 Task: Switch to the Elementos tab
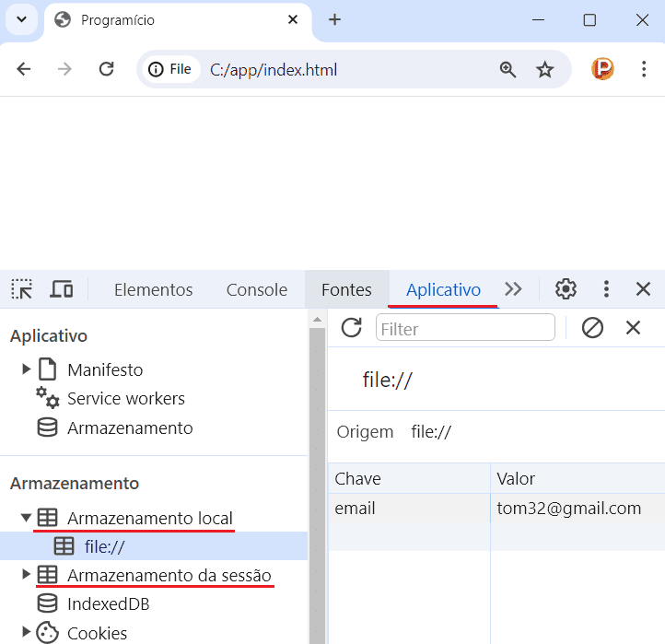tap(153, 290)
